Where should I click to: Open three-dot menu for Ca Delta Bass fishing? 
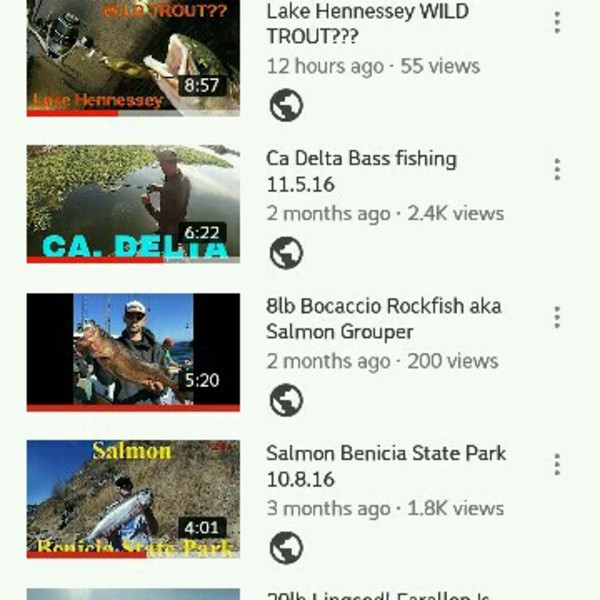pos(557,169)
